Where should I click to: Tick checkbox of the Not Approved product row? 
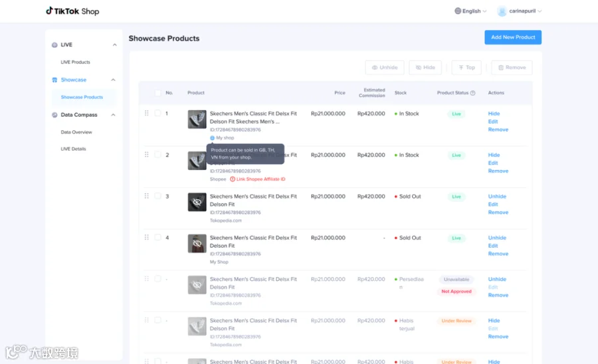[x=157, y=278]
